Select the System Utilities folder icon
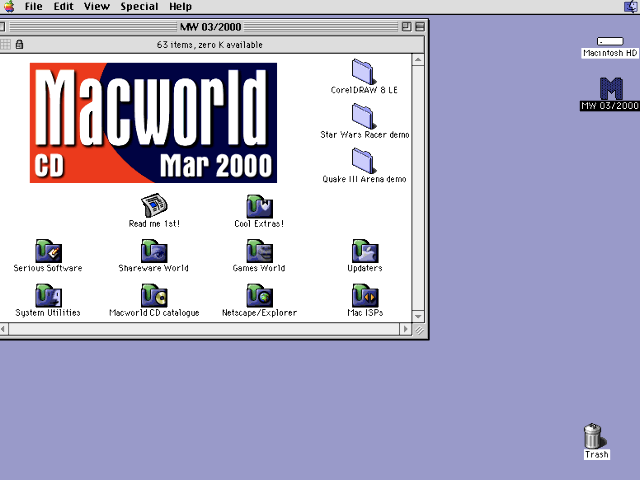Image resolution: width=640 pixels, height=480 pixels. [x=48, y=295]
